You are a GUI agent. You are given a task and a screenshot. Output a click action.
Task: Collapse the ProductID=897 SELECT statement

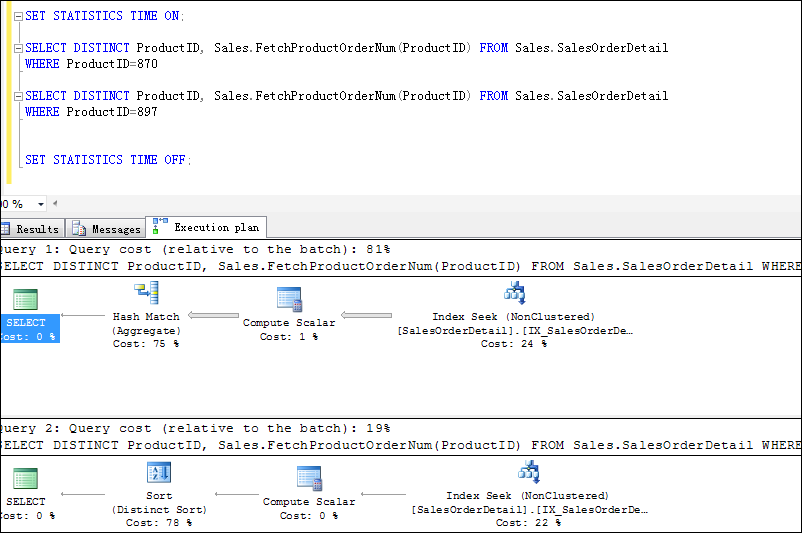pos(19,96)
